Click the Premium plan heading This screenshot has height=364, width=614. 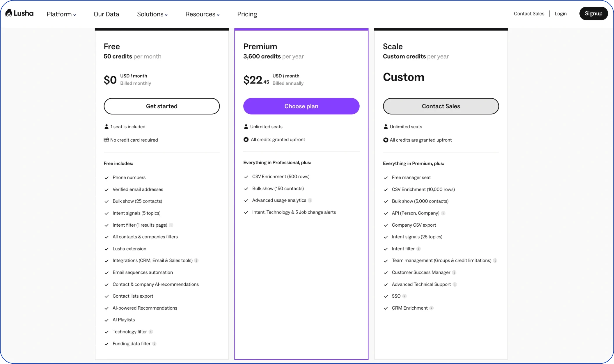point(260,47)
